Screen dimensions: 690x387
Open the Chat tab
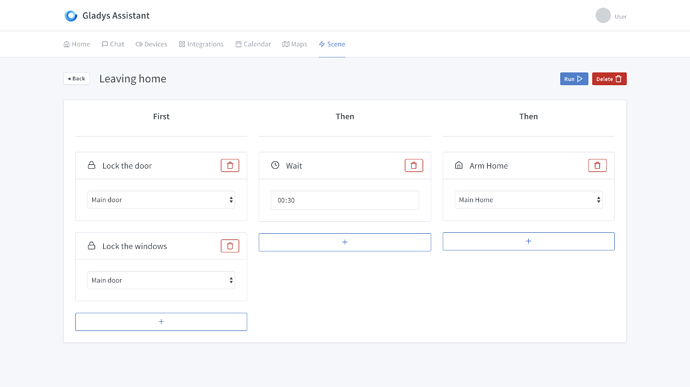(x=113, y=44)
